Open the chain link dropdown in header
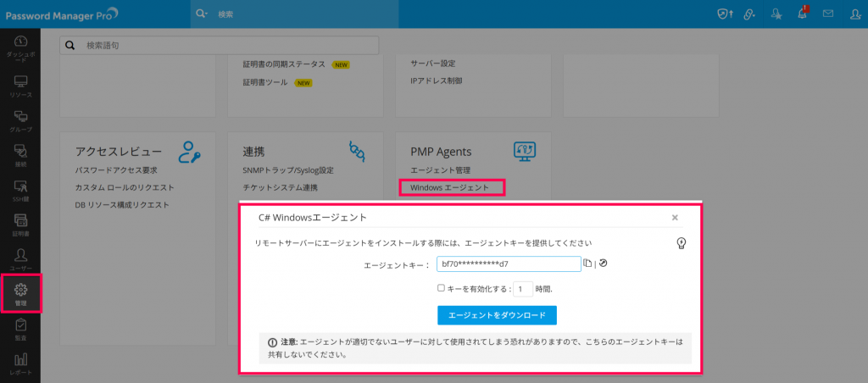868x383 pixels. 749,14
